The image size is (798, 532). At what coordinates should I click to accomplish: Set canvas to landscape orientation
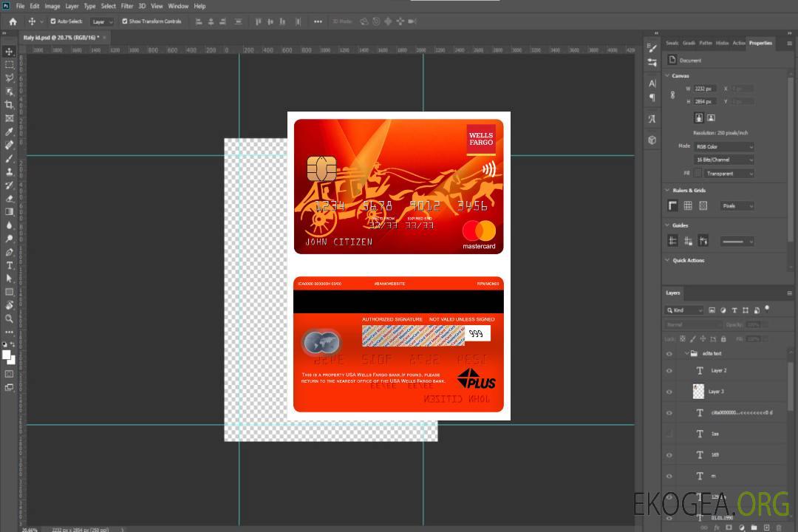711,118
